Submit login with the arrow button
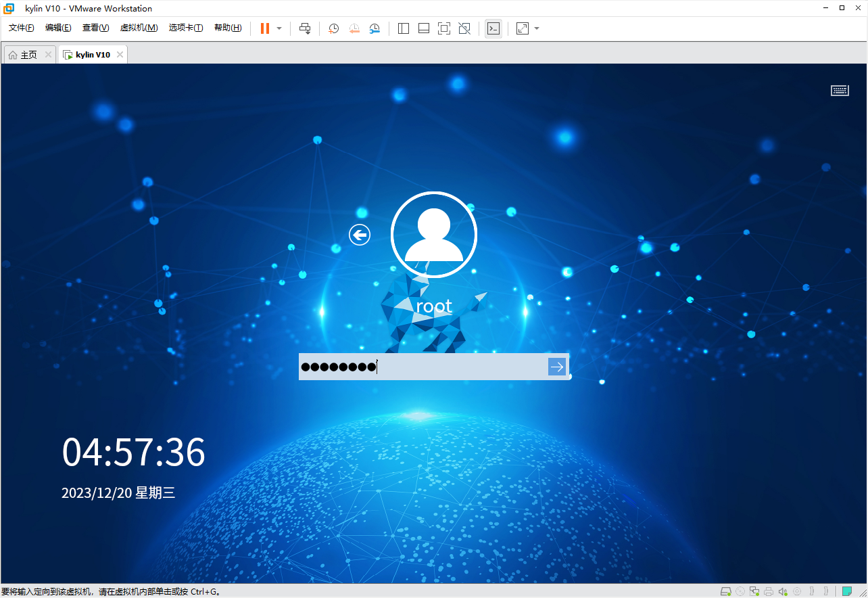This screenshot has height=598, width=868. [x=557, y=367]
